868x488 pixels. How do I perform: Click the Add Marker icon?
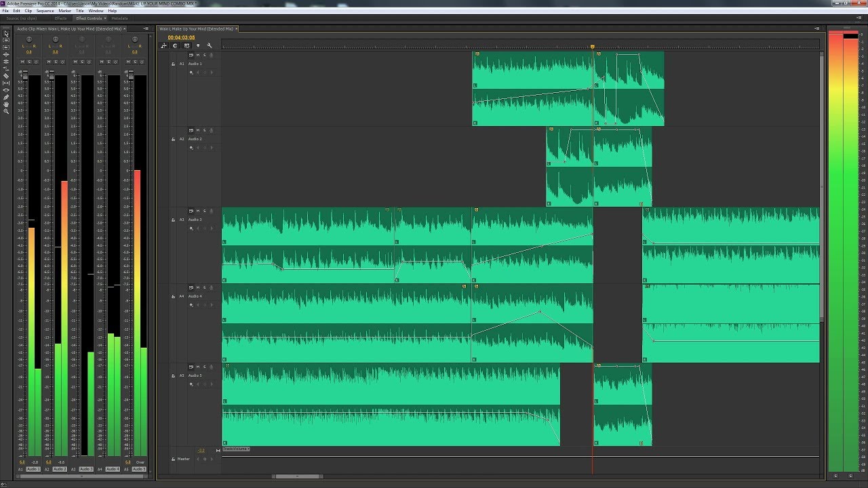198,45
